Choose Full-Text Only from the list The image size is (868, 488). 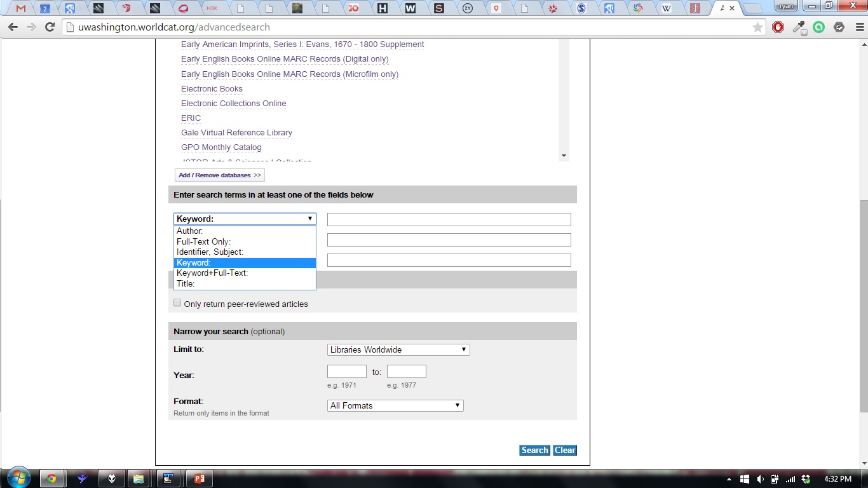coord(245,241)
